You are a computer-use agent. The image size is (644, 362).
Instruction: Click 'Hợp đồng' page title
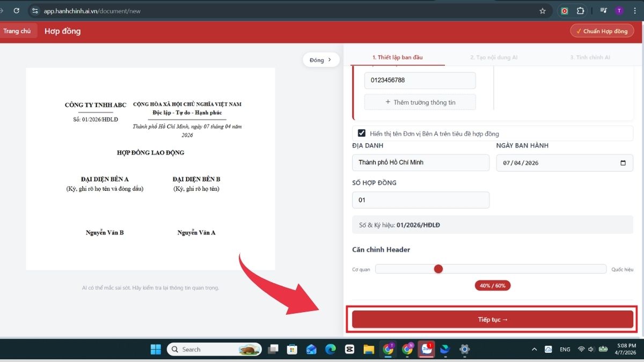click(63, 31)
